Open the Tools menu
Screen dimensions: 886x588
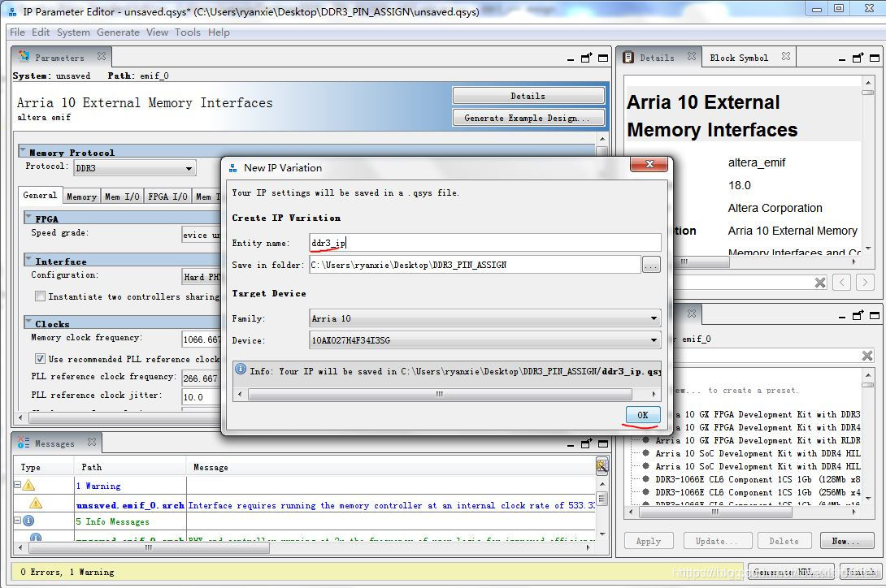(188, 32)
